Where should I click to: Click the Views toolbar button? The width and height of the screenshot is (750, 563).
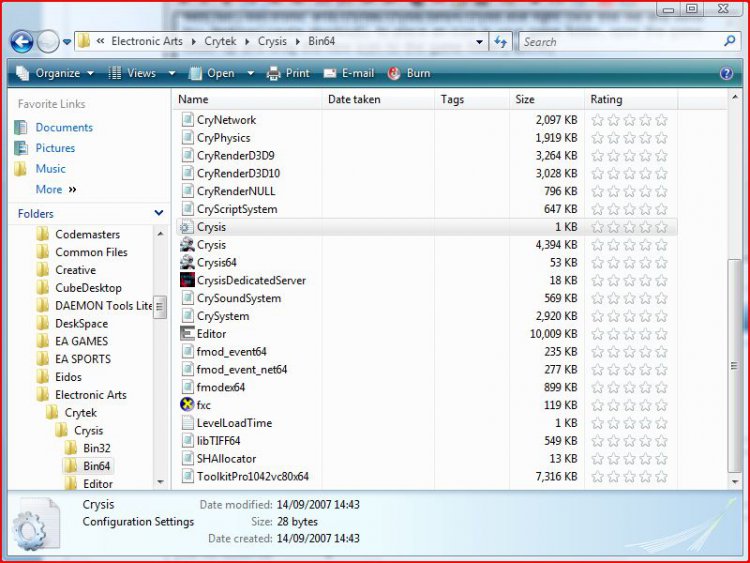pos(132,73)
